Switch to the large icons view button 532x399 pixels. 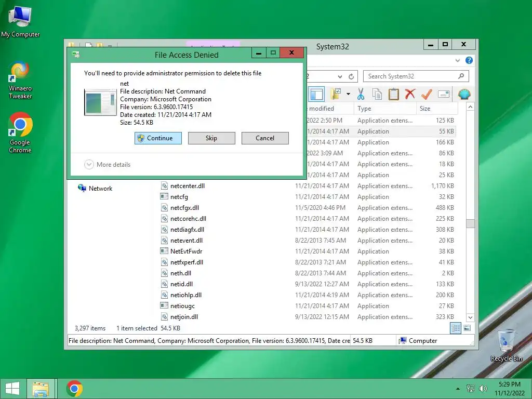click(x=467, y=328)
